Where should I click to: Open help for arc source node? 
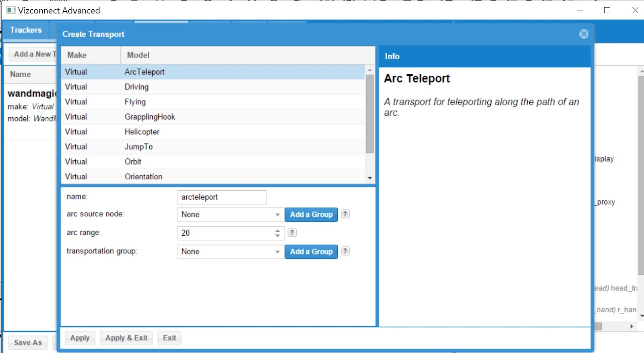[x=345, y=214]
